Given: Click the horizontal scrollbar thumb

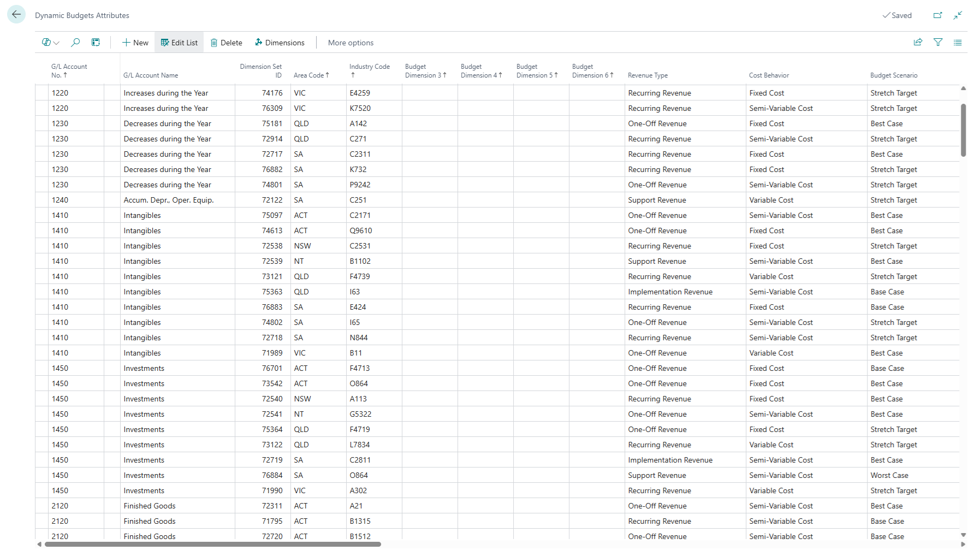Looking at the screenshot, I should pos(213,544).
